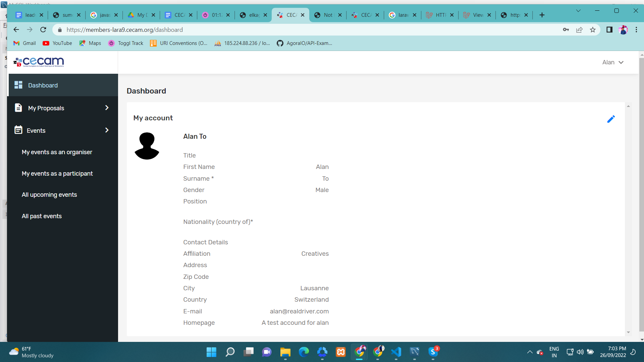Click the bookmark star icon in address bar

(x=593, y=30)
